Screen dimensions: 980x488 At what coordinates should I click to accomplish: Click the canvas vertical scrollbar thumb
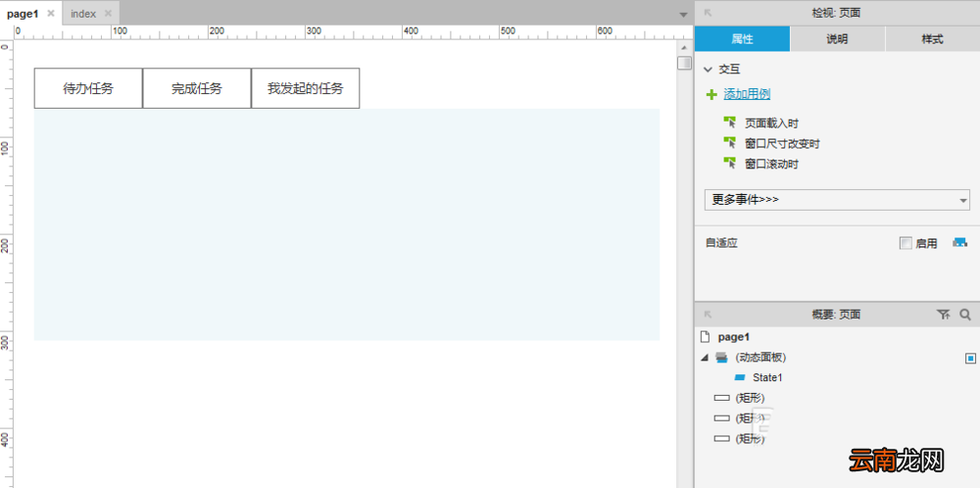[x=684, y=63]
